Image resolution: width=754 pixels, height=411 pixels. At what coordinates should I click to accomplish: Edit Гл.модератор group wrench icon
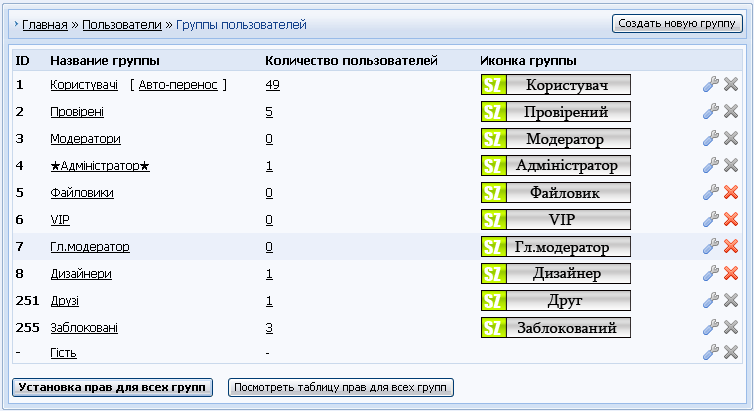coord(711,246)
